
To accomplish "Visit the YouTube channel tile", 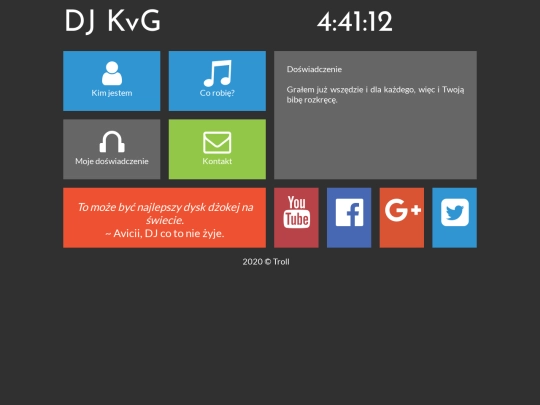I will pyautogui.click(x=296, y=218).
